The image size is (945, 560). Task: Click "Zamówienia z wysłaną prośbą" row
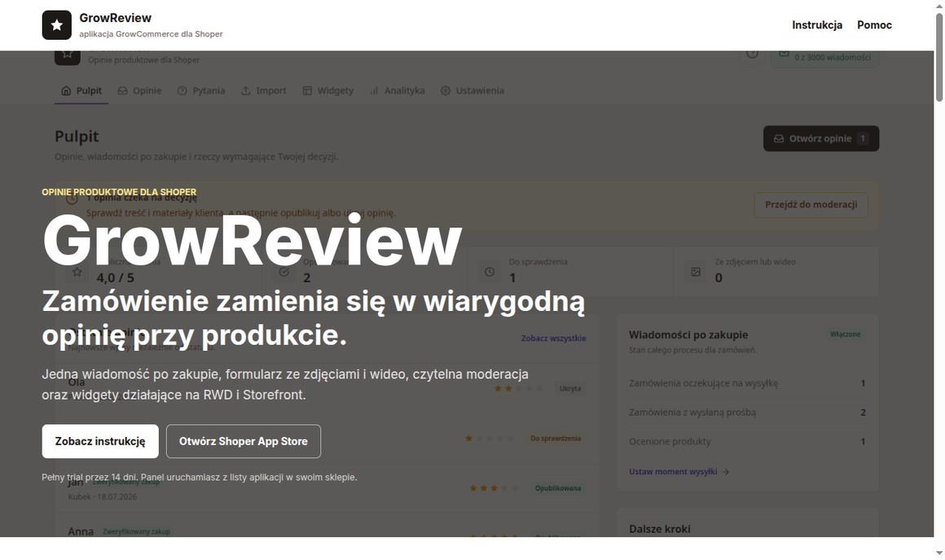pyautogui.click(x=747, y=413)
